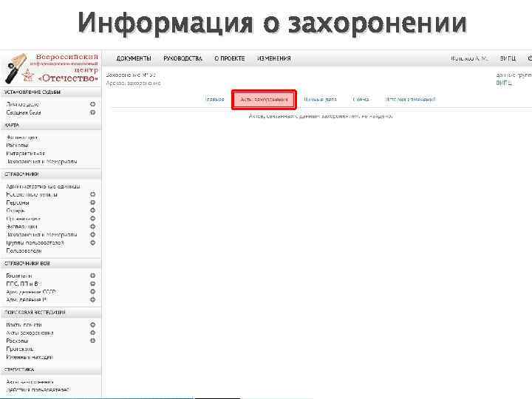Open Административные единицы reference
The height and width of the screenshot is (399, 532).
[x=43, y=186]
